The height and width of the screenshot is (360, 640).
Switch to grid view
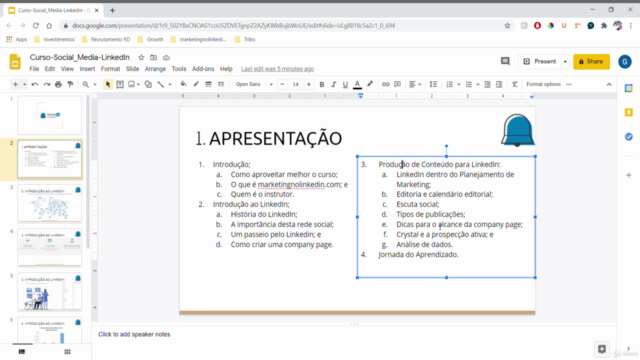pos(67,351)
